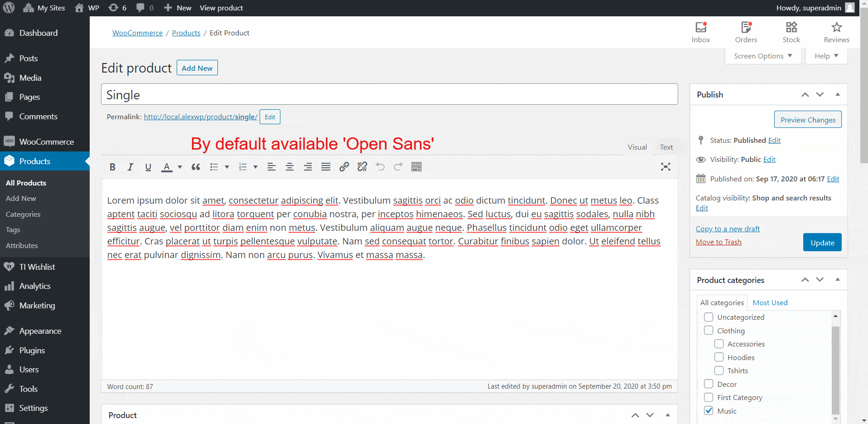The height and width of the screenshot is (424, 868).
Task: Click the Update button
Action: coord(822,242)
